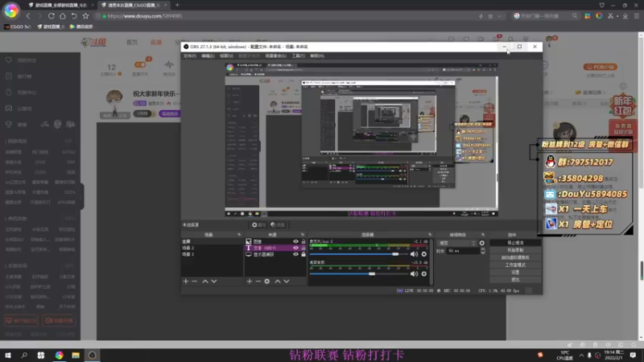The height and width of the screenshot is (362, 644).
Task: Open browser icon on taskbar
Action: (59, 355)
